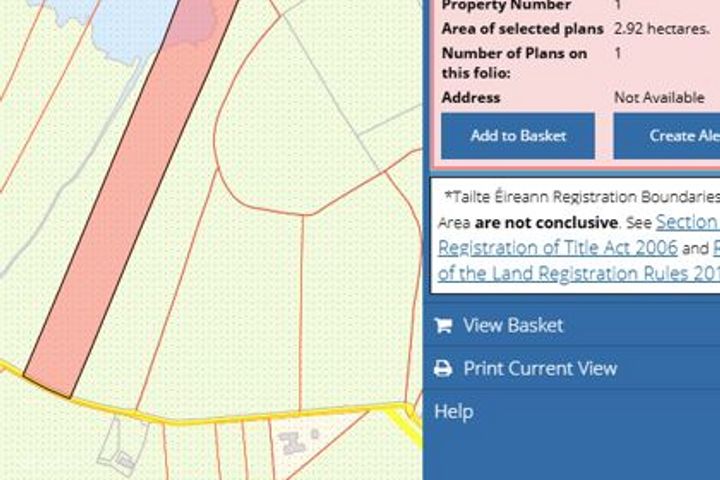Click the printer icon
This screenshot has height=480, width=720.
click(x=443, y=368)
